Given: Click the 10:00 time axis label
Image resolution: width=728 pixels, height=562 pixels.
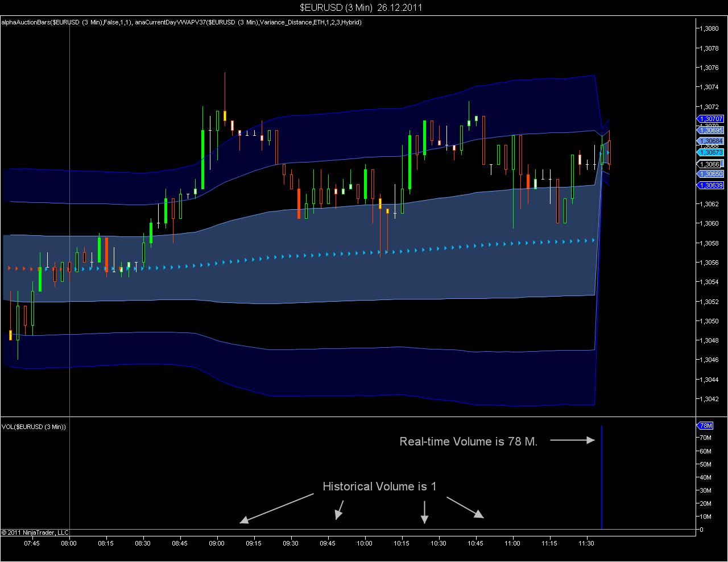Looking at the screenshot, I should [365, 543].
